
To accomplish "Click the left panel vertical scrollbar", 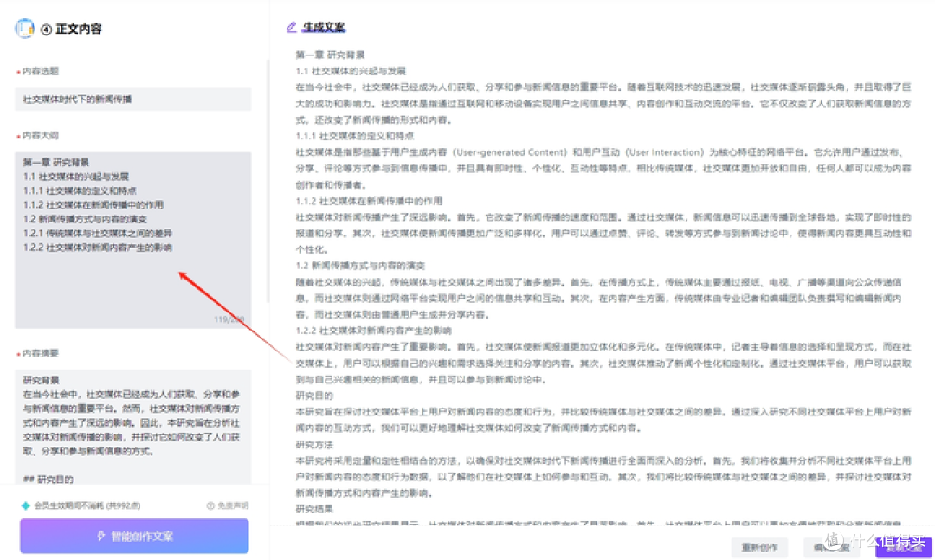I will [268, 179].
